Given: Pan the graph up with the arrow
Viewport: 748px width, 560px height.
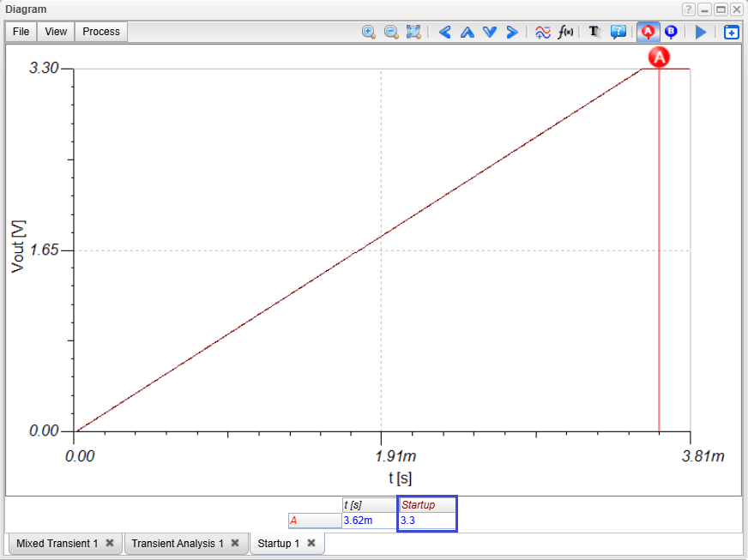Looking at the screenshot, I should pos(467,32).
